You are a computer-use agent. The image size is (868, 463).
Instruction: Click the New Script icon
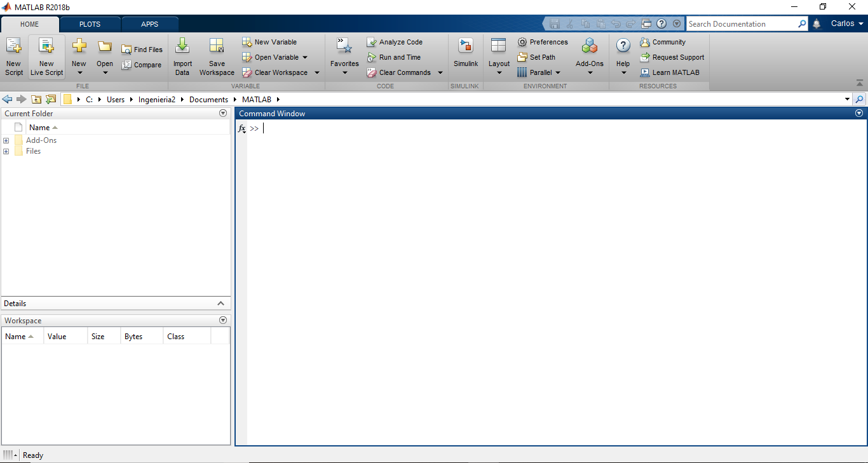[13, 46]
